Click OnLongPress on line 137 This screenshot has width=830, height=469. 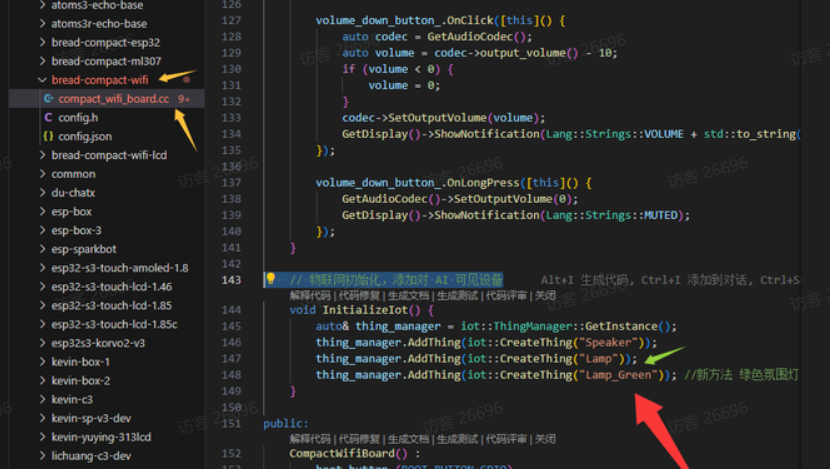[483, 183]
